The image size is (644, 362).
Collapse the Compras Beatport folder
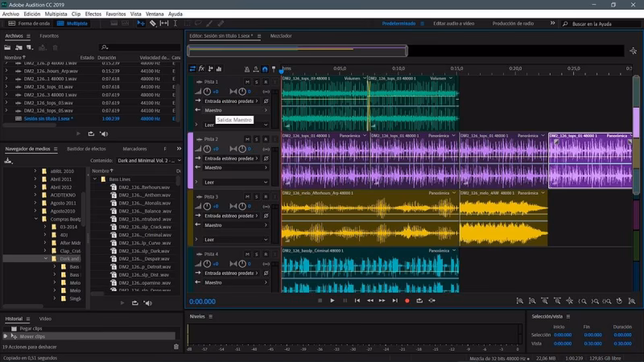(x=36, y=219)
